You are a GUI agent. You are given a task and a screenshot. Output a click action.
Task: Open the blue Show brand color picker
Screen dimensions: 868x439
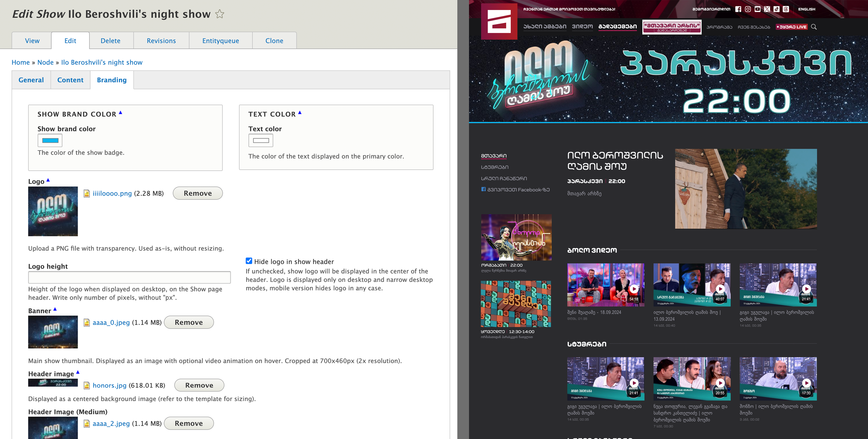coord(50,140)
